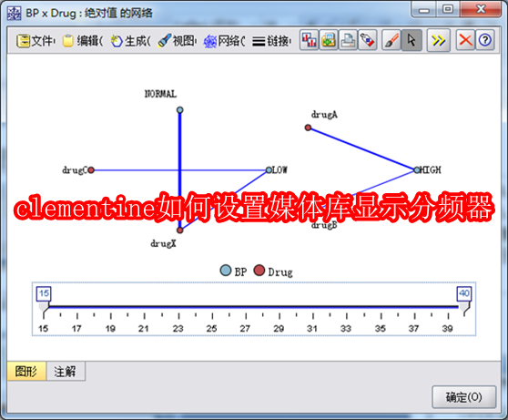Select the drugA node in the graph
508x420 pixels.
coord(308,128)
